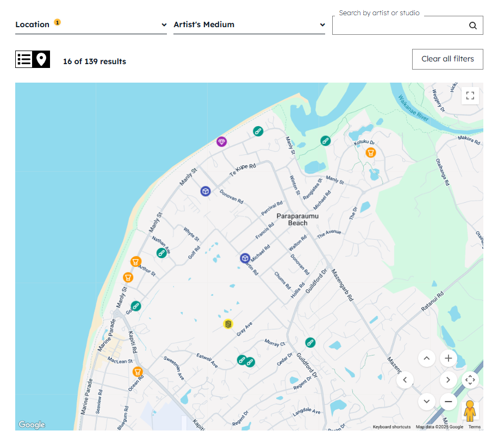Pan the map upward with arrow
Image resolution: width=504 pixels, height=443 pixels.
pos(426,358)
